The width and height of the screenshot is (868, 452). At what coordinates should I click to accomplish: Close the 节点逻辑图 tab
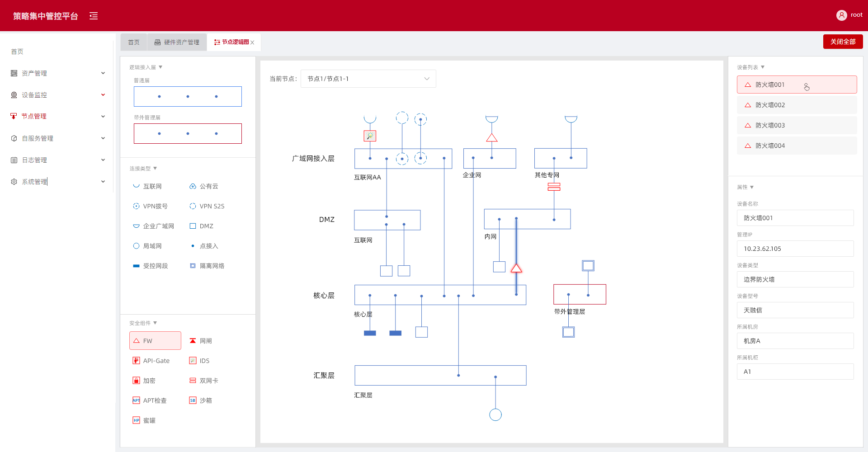pos(253,42)
